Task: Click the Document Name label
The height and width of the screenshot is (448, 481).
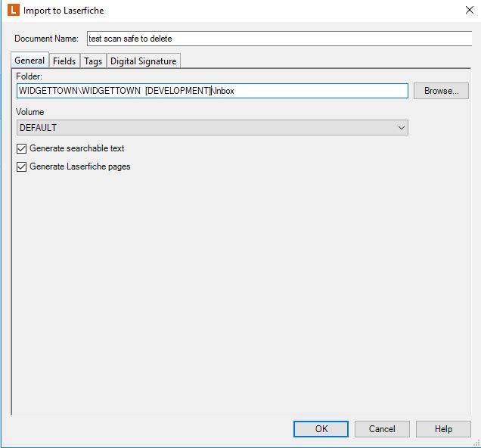Action: pyautogui.click(x=46, y=39)
